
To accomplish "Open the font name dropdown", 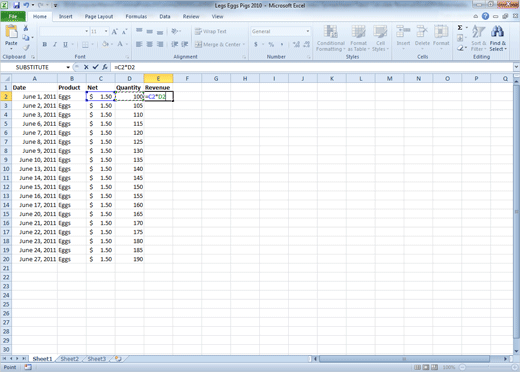I will point(86,31).
